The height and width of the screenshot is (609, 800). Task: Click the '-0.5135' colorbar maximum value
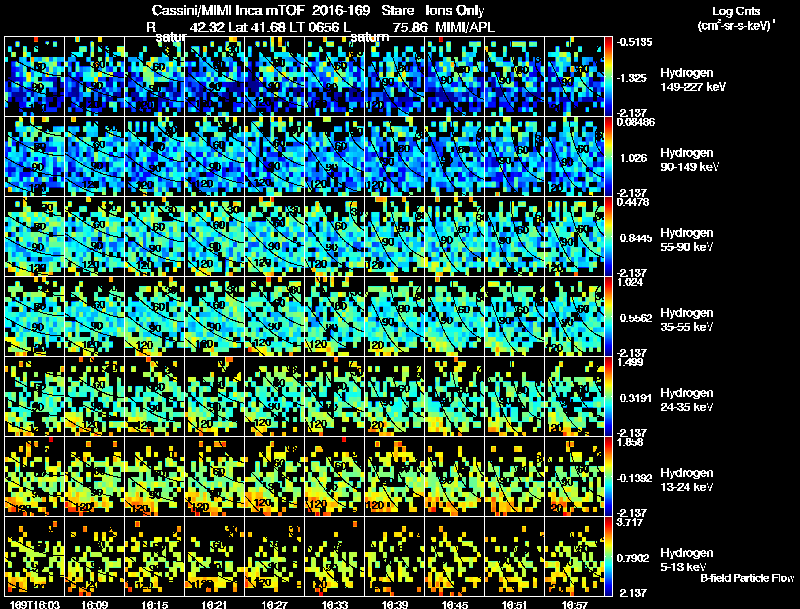click(x=634, y=42)
